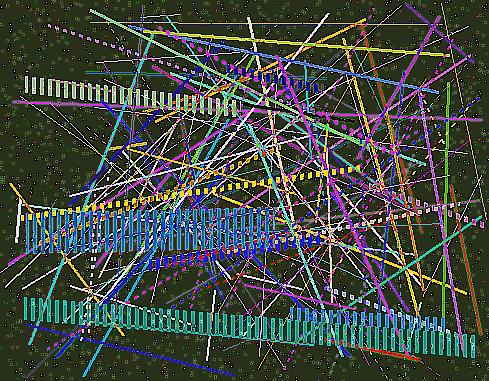Click the bright green vertical line
Viewport: 489px width, 381px height.
(x=446, y=200)
